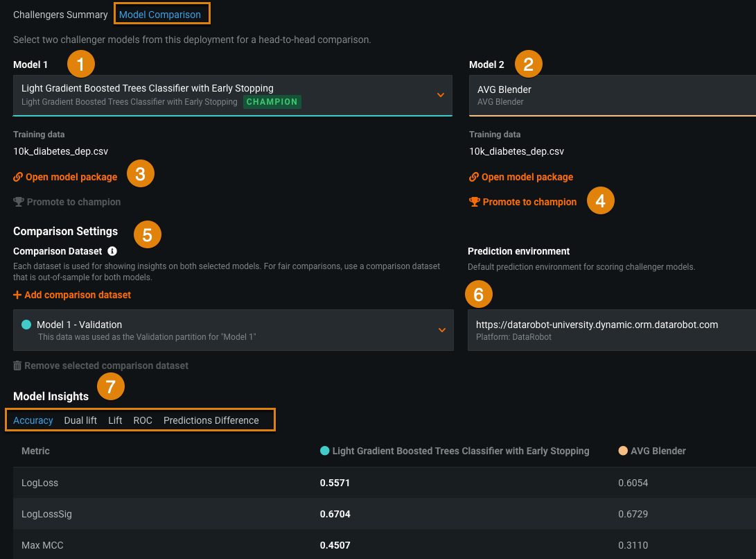Click the prediction environment URL field
756x559 pixels.
click(x=611, y=330)
